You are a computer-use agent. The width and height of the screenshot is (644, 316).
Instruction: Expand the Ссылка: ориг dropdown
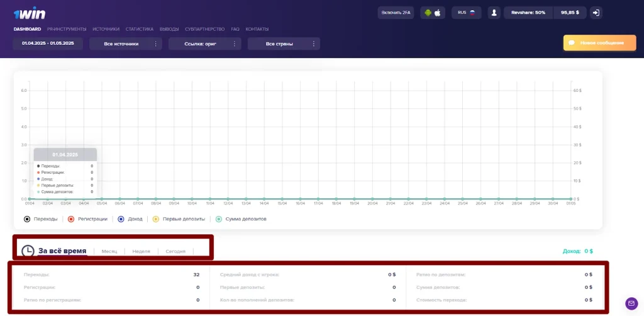click(x=205, y=43)
